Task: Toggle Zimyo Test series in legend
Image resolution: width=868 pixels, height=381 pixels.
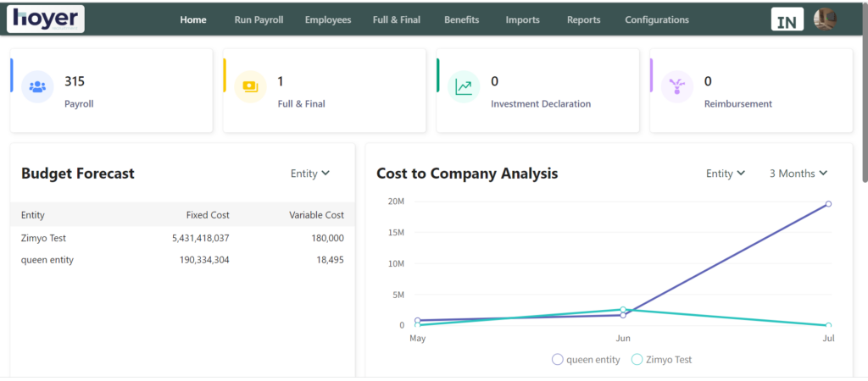Action: 661,360
